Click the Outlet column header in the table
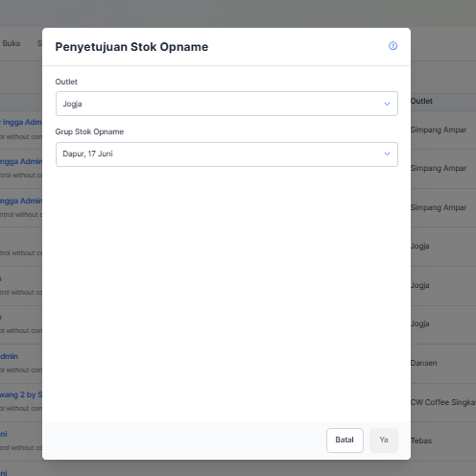Image resolution: width=476 pixels, height=476 pixels. [421, 101]
